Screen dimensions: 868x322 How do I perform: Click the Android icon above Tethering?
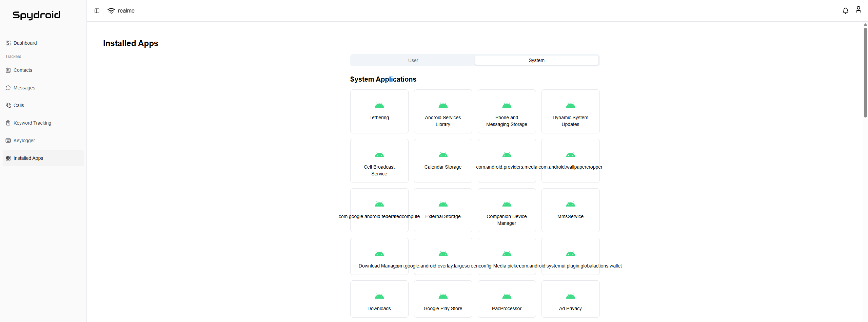[x=379, y=105]
